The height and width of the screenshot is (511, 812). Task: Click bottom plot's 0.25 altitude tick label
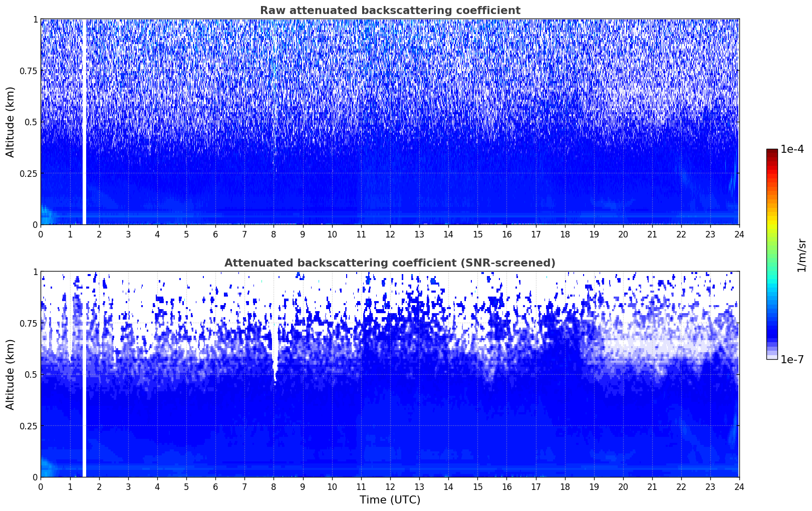29,426
